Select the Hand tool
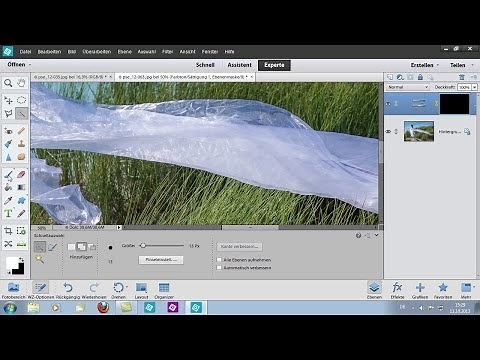This screenshot has width=480, height=360. (21, 83)
